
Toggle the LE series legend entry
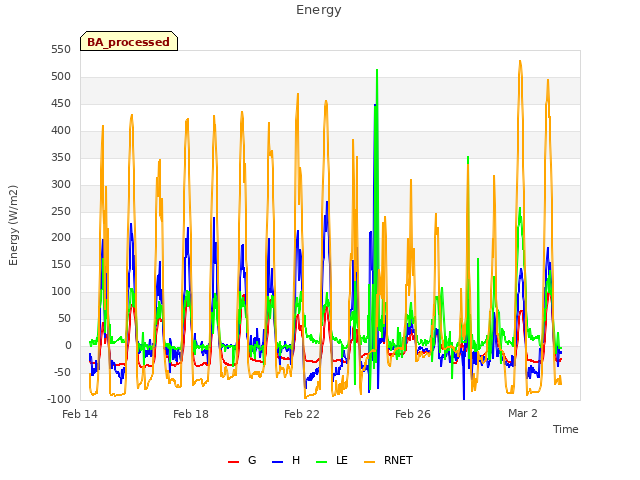point(332,460)
